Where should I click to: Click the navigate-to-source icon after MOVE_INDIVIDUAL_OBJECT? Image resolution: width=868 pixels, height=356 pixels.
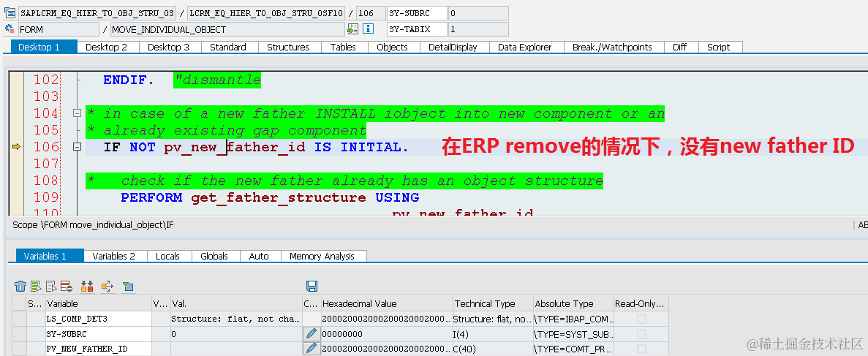pyautogui.click(x=352, y=29)
